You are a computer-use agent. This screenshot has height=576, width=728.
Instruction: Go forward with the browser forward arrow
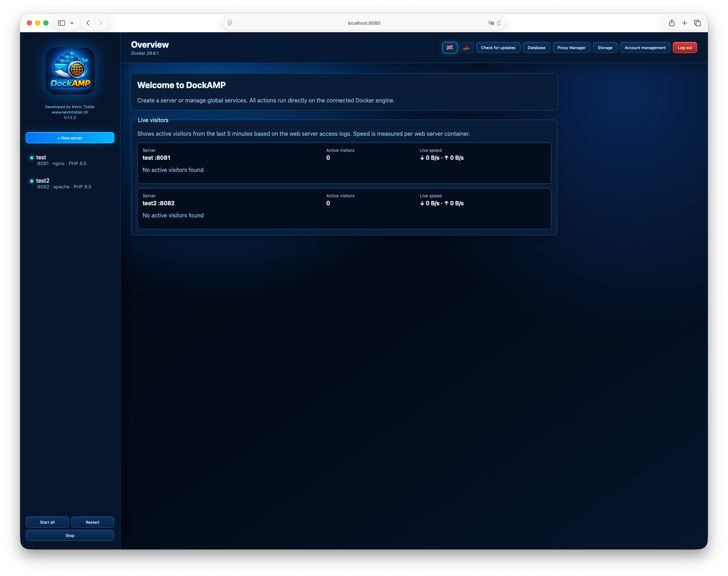click(101, 23)
